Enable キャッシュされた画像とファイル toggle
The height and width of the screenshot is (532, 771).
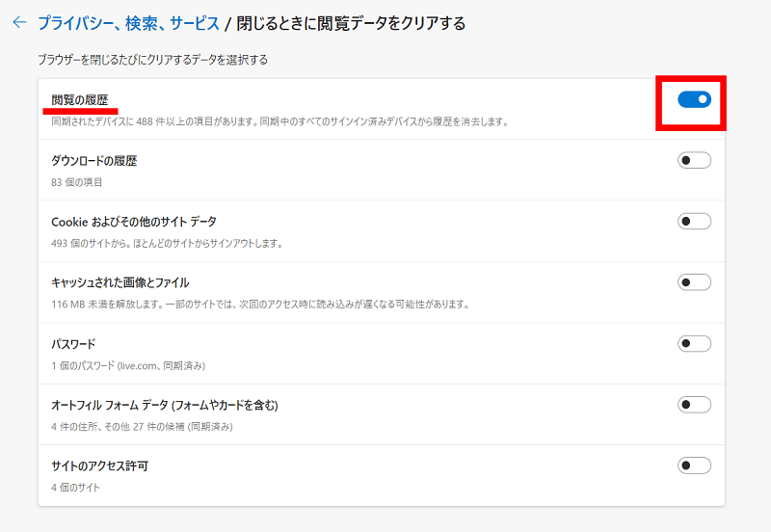[694, 282]
